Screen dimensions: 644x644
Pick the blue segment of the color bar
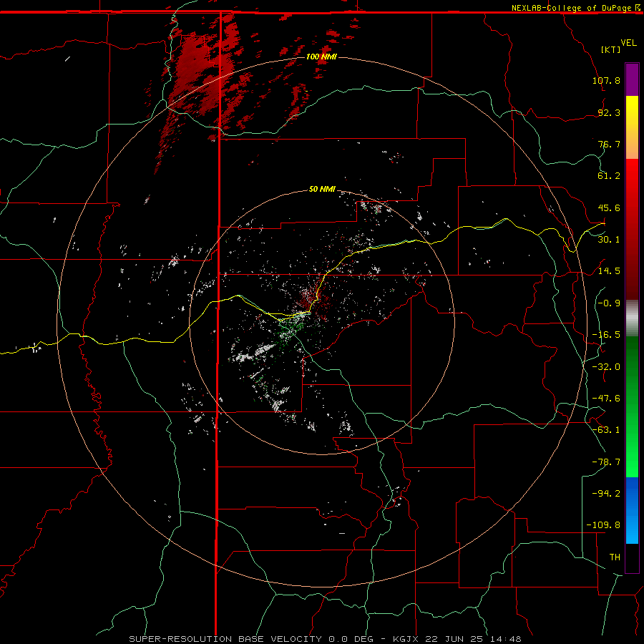click(632, 510)
